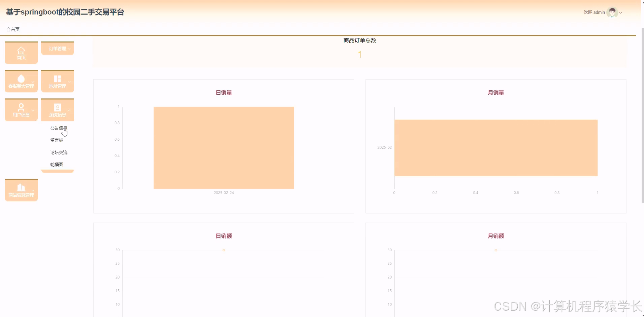This screenshot has width=644, height=317.
Task: Click the 日销额 chart title
Action: [224, 236]
